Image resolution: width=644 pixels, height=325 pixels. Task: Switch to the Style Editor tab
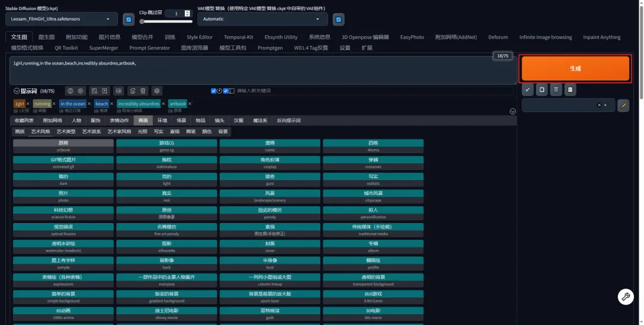200,37
